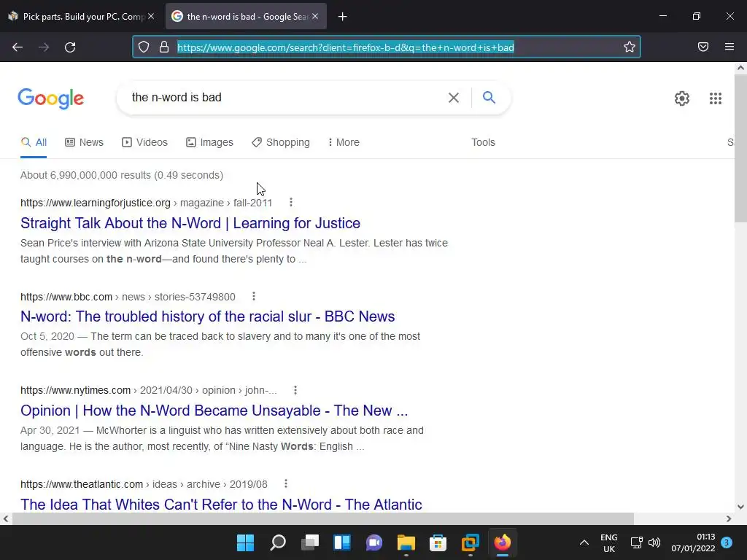Open Chat icon on taskbar
Screen dimensions: 747x560
(x=374, y=542)
